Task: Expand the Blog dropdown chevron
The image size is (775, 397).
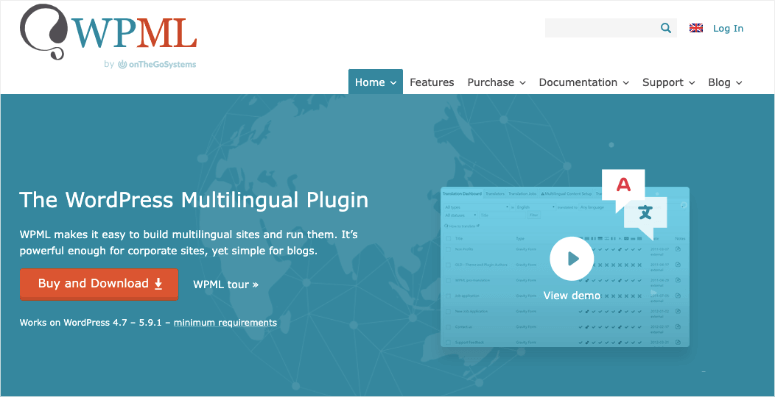Action: click(739, 83)
